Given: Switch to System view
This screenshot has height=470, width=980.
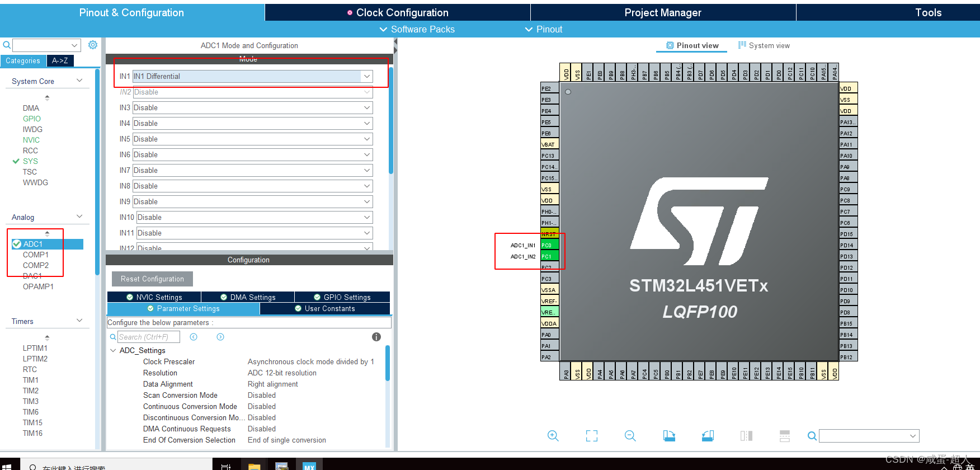Looking at the screenshot, I should coord(764,45).
